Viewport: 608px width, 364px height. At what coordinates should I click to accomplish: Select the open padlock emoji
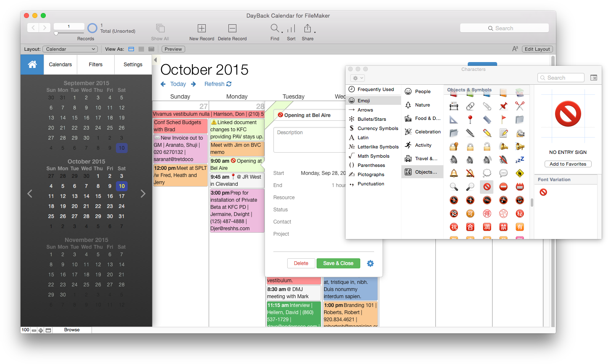pyautogui.click(x=487, y=146)
